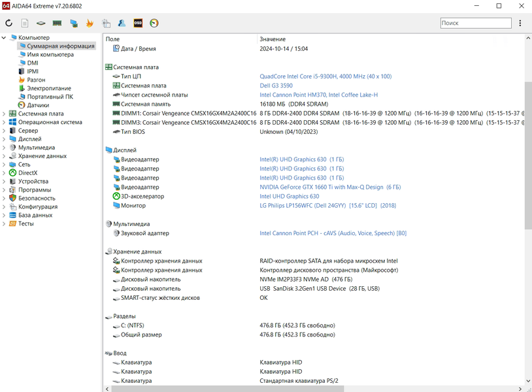Screen dimensions: 532x392
Task: Expand the Системная плата tree node
Action: (x=4, y=114)
